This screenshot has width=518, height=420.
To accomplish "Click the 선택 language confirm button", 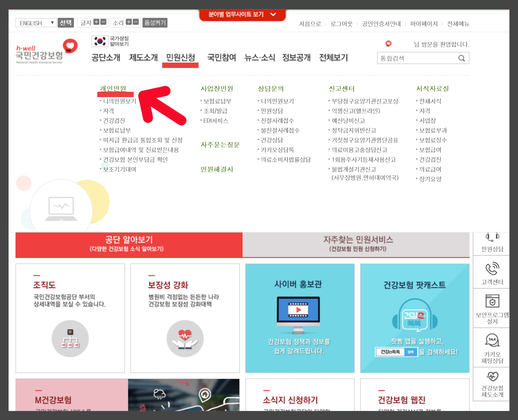I will [x=66, y=23].
